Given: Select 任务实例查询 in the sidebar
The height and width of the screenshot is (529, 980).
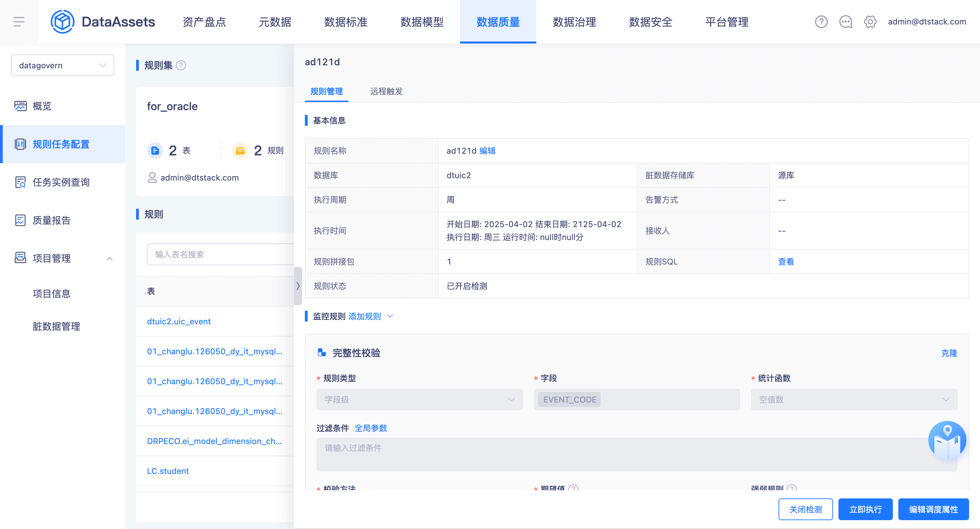Looking at the screenshot, I should (61, 182).
